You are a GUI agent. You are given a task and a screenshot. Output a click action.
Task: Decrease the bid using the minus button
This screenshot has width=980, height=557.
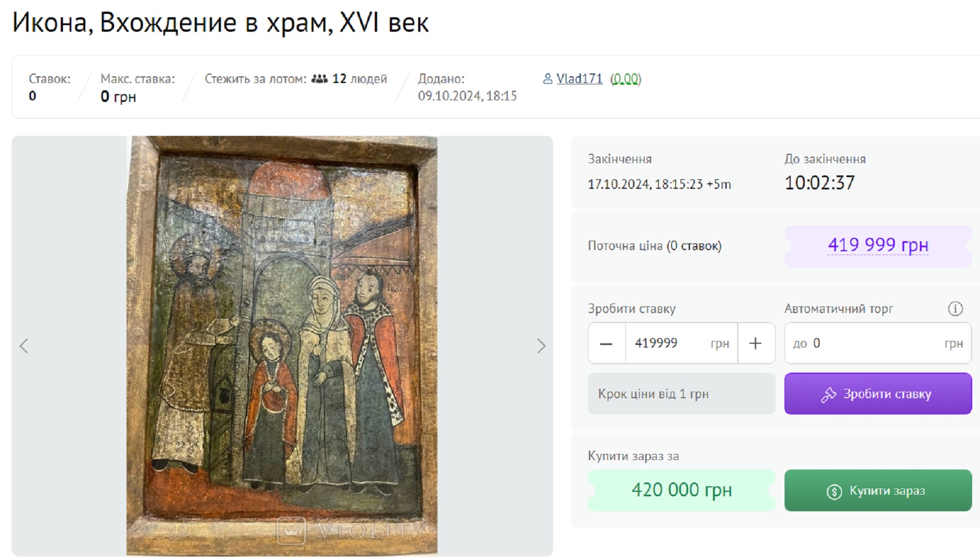click(x=606, y=343)
